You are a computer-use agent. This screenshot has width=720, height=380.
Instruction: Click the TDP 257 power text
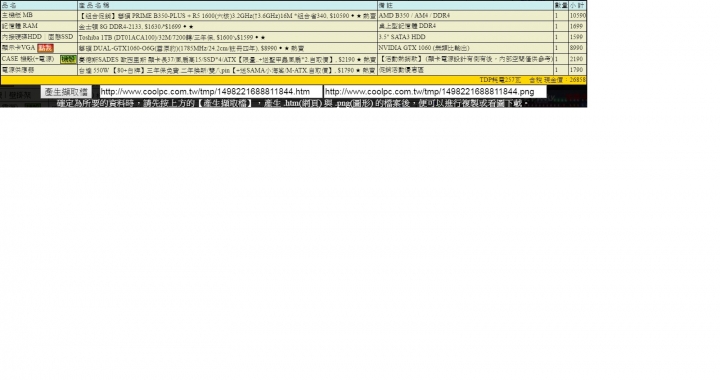pos(501,80)
